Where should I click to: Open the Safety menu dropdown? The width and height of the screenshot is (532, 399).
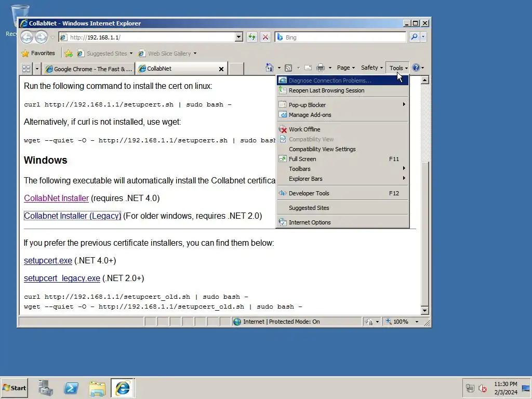pos(372,68)
